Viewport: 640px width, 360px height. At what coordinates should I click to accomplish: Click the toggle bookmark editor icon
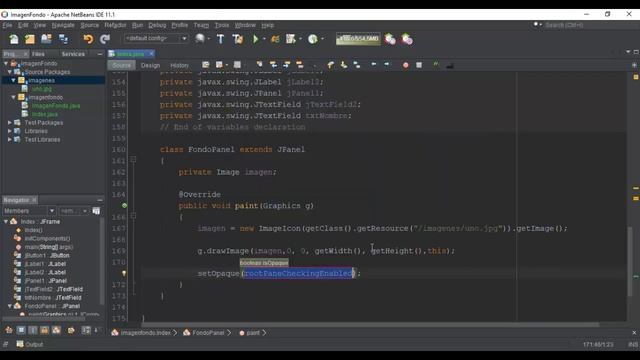point(357,64)
